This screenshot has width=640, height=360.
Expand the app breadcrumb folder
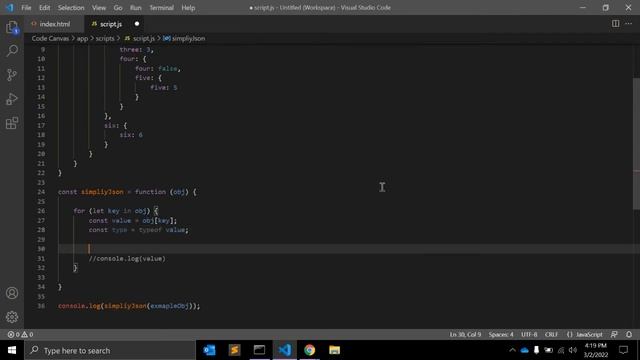click(x=82, y=38)
